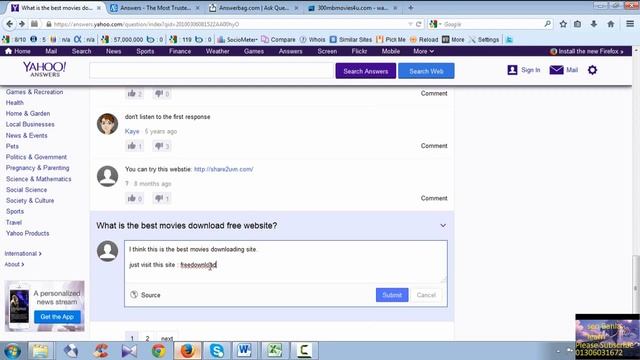Open Windows Start button

(x=13, y=351)
